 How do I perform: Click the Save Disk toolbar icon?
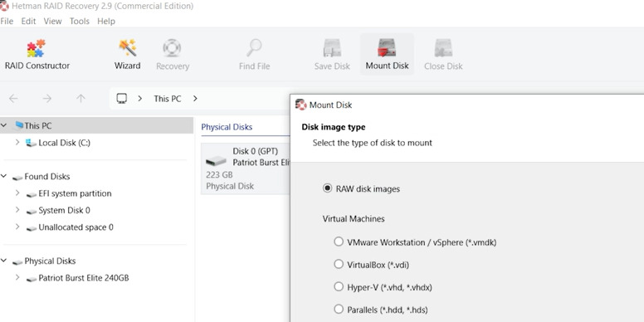[332, 47]
